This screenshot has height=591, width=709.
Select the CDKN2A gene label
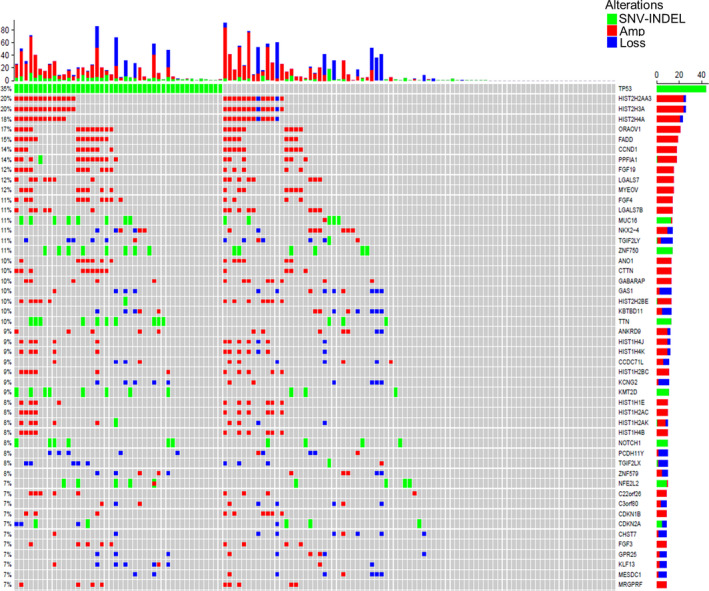[x=629, y=524]
